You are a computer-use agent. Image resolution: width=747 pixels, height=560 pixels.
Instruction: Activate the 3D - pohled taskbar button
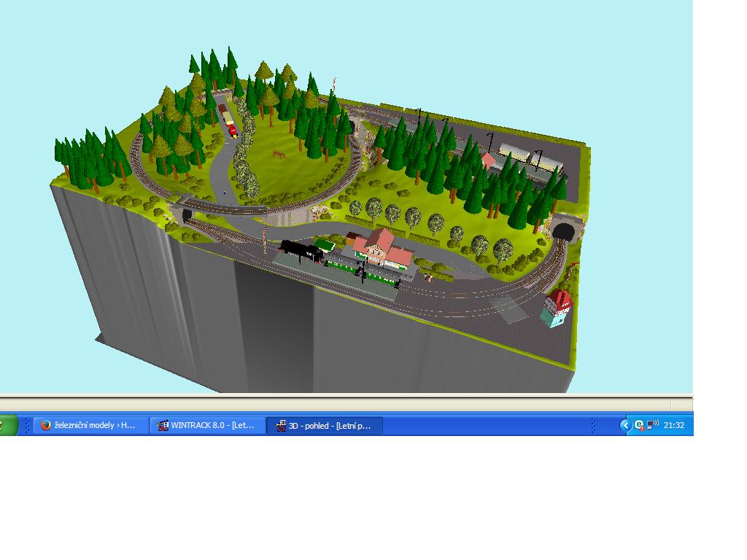(x=324, y=425)
